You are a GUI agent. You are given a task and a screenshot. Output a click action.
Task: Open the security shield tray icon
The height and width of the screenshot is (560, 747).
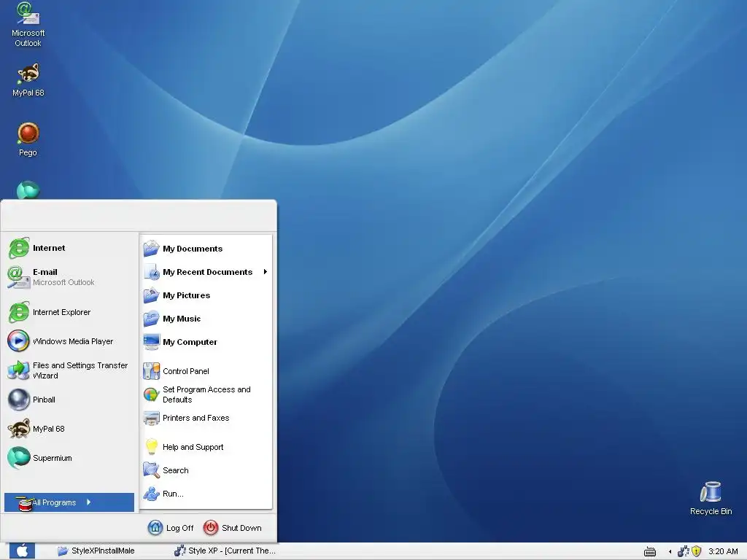(x=697, y=551)
